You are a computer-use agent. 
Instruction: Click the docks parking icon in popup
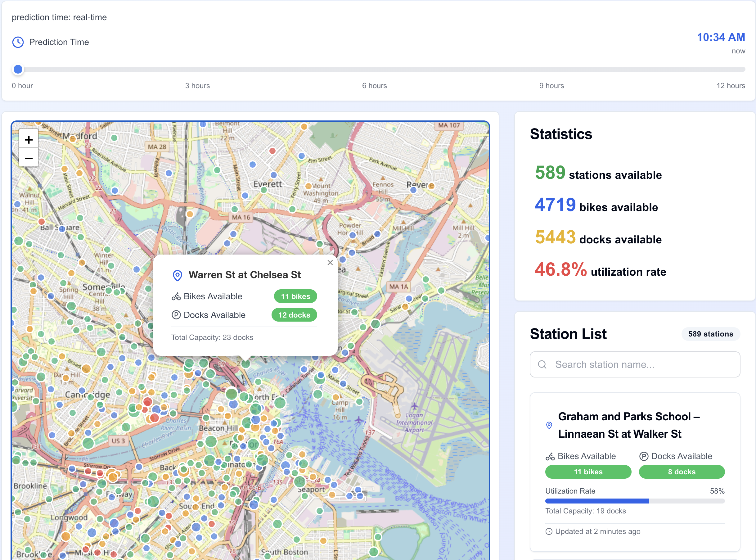coord(176,315)
